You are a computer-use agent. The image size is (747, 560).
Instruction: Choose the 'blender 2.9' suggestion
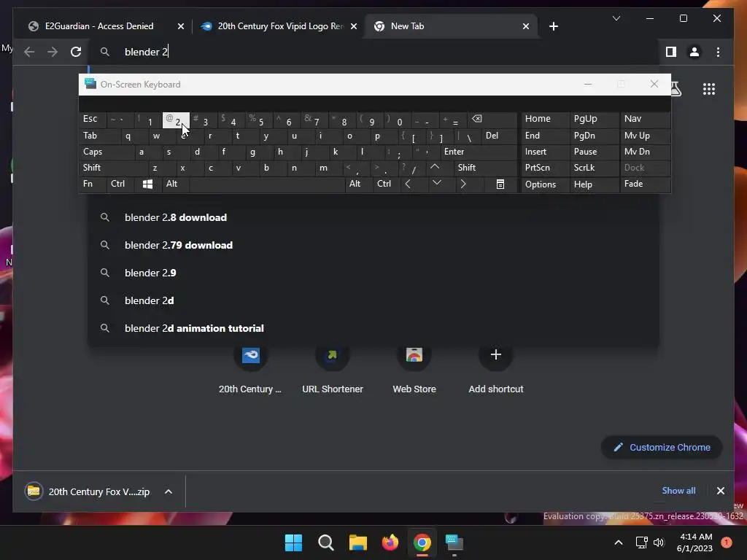point(373,273)
